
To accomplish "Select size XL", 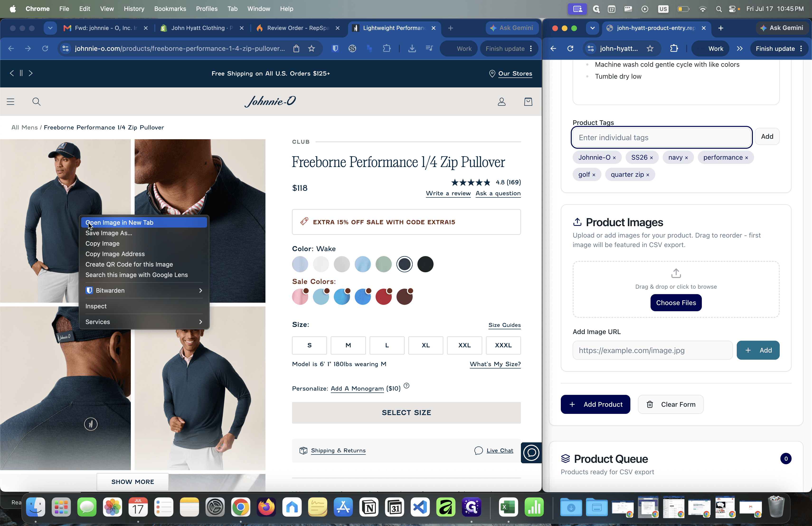I will [425, 345].
